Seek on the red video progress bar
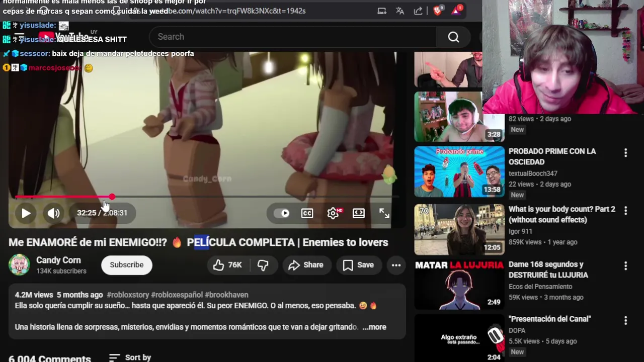Screen dimensions: 644x362 206,197
